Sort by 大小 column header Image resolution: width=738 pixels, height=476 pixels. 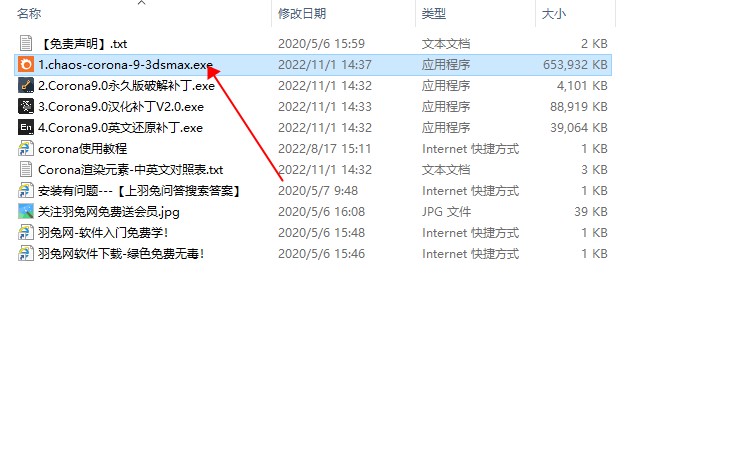tap(554, 14)
